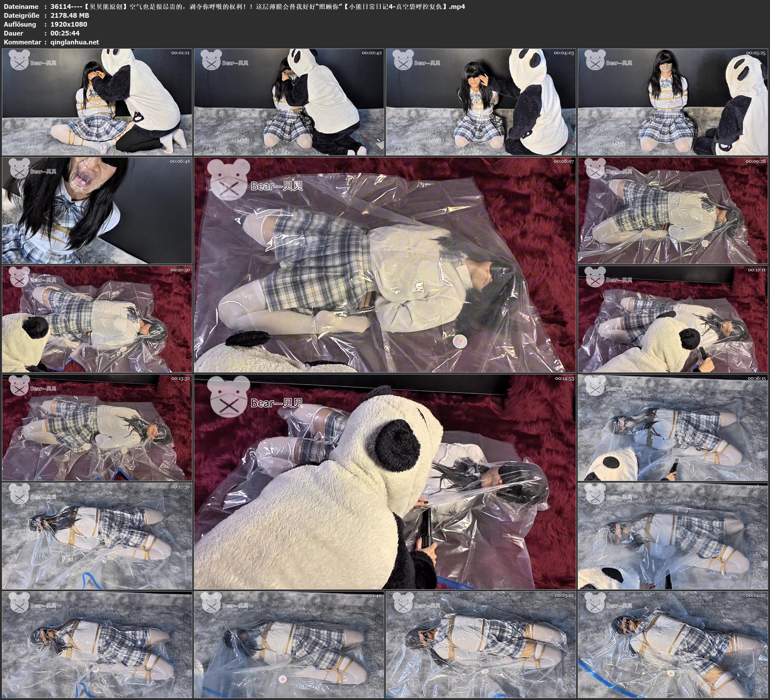Open the thumbnail at 00:20:19
770x700 pixels.
[97, 644]
